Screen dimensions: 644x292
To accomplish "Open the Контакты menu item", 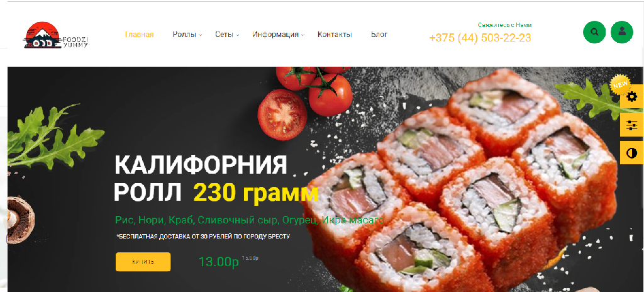I will (x=335, y=35).
